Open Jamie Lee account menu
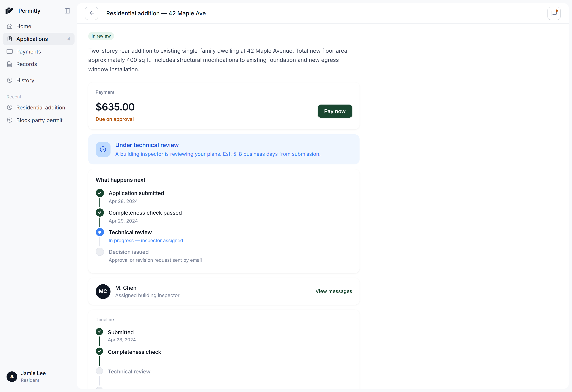The image size is (572, 392). tap(38, 376)
